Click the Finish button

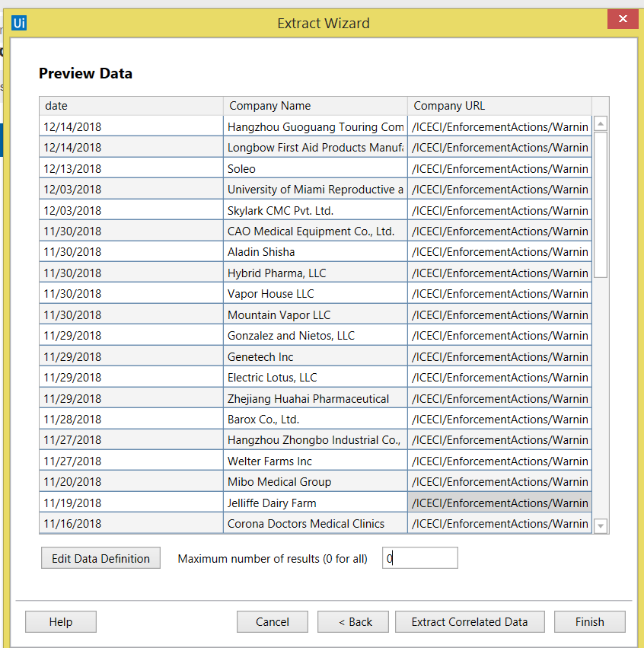pyautogui.click(x=589, y=621)
